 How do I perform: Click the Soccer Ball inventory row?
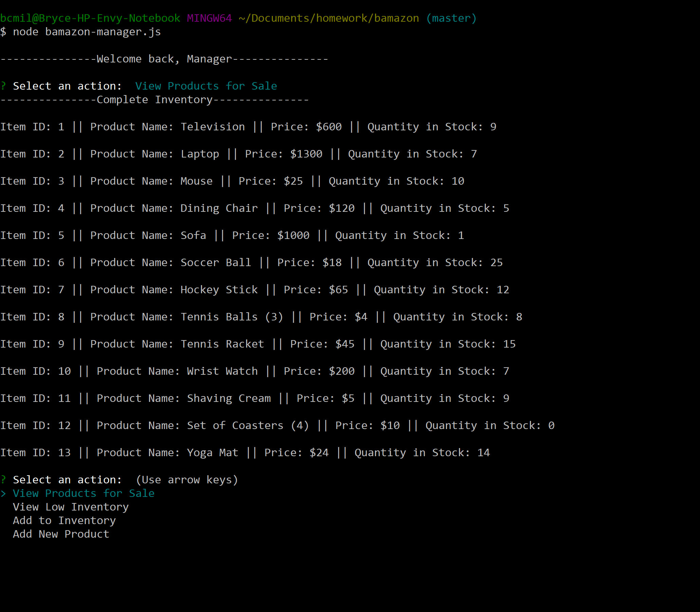click(x=252, y=263)
